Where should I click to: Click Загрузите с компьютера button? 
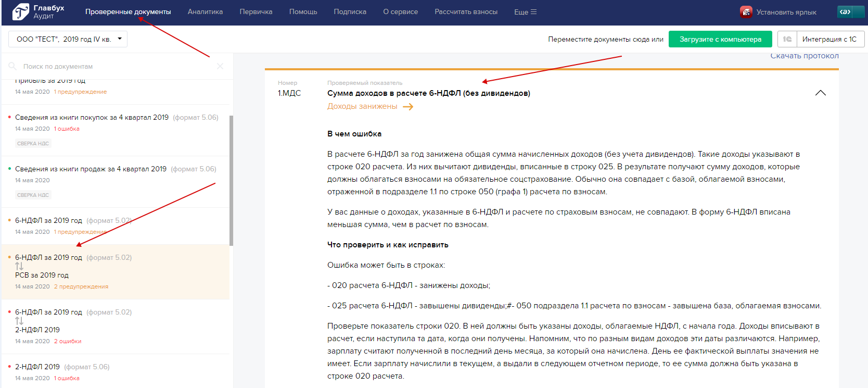[720, 39]
